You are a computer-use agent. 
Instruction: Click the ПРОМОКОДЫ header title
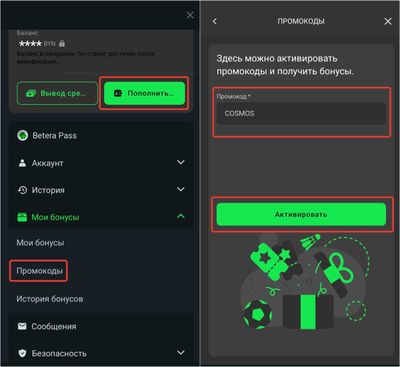coord(301,21)
